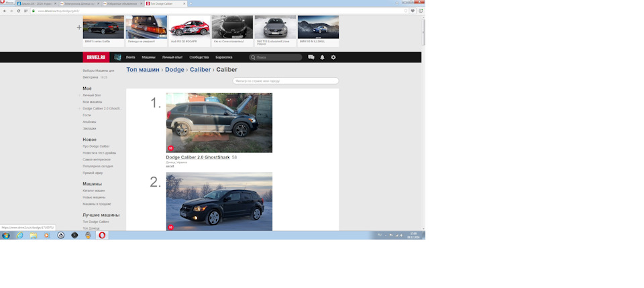Click the browser forward arrow

coord(11,11)
